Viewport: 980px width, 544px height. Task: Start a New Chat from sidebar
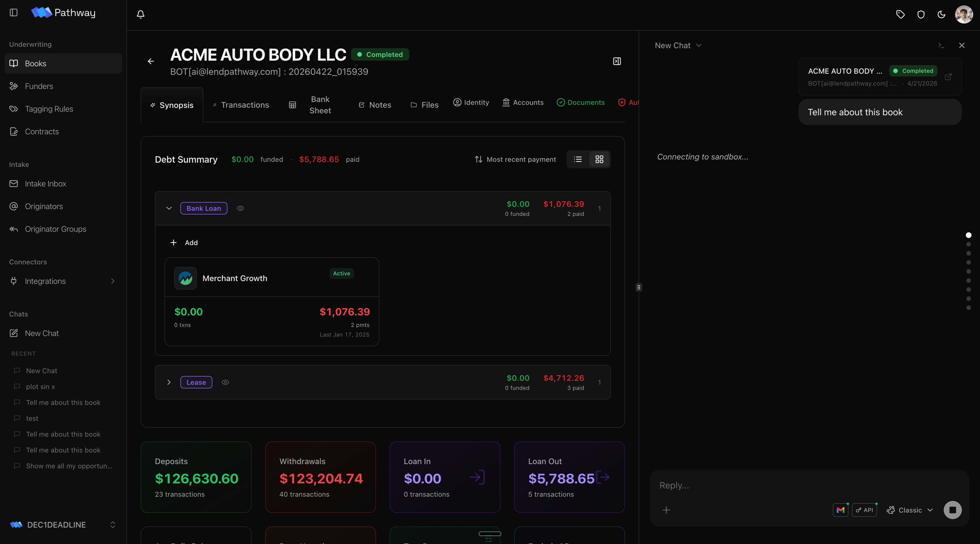63,333
